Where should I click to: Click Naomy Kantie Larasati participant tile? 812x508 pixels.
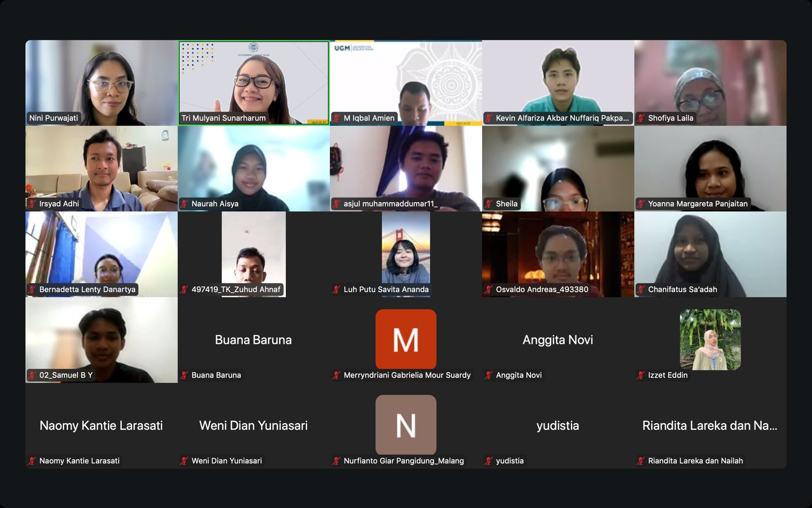(101, 426)
